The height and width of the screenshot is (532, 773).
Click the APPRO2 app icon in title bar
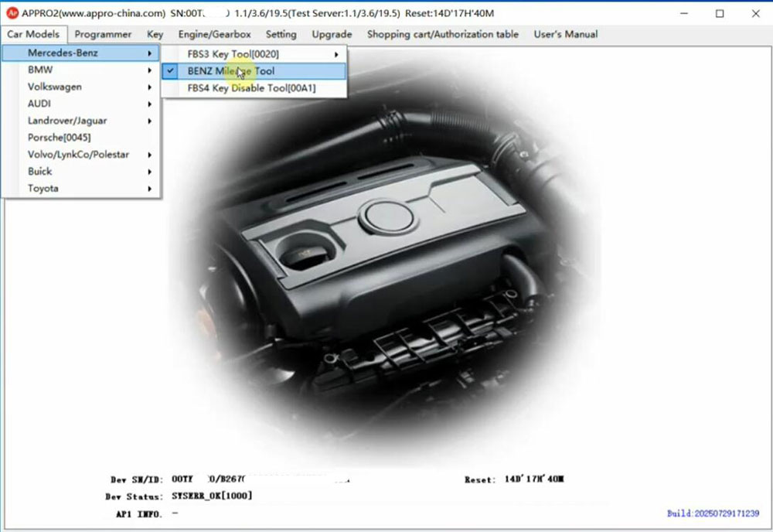point(12,13)
